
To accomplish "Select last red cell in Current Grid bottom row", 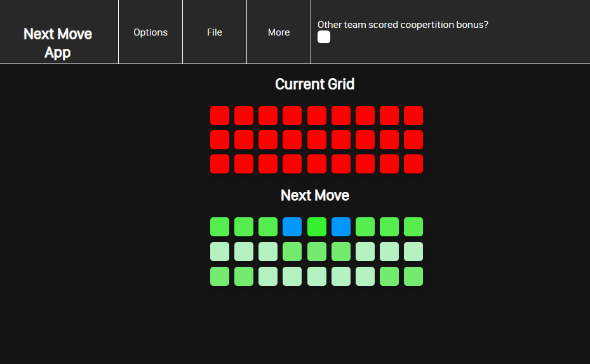I will pos(413,164).
